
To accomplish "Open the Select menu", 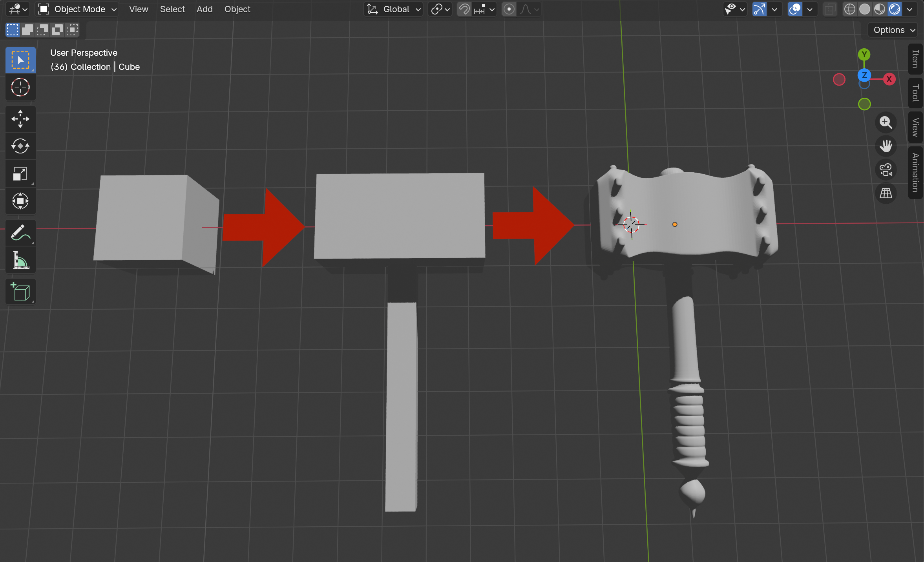I will (x=172, y=9).
